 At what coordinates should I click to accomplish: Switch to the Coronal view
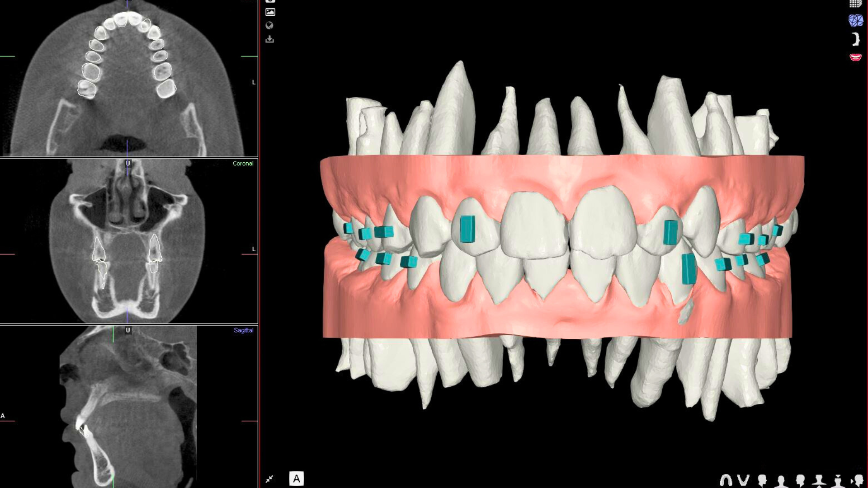click(243, 163)
